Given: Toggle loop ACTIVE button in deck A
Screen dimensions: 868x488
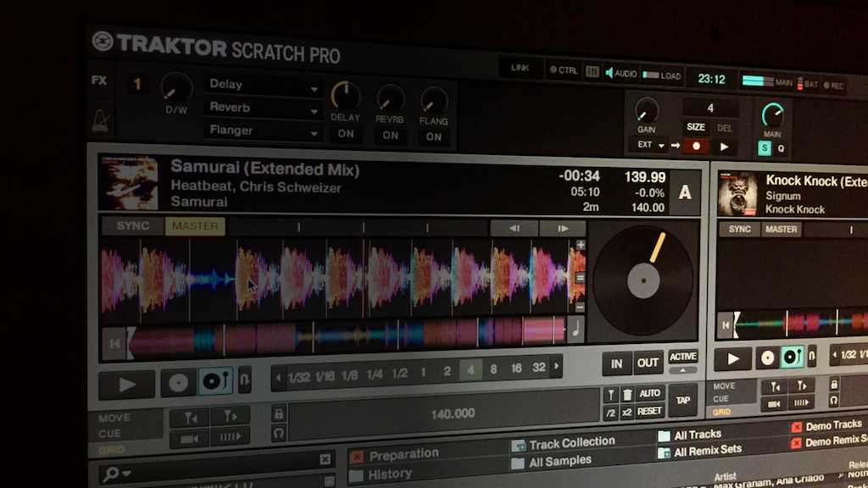Looking at the screenshot, I should (682, 357).
